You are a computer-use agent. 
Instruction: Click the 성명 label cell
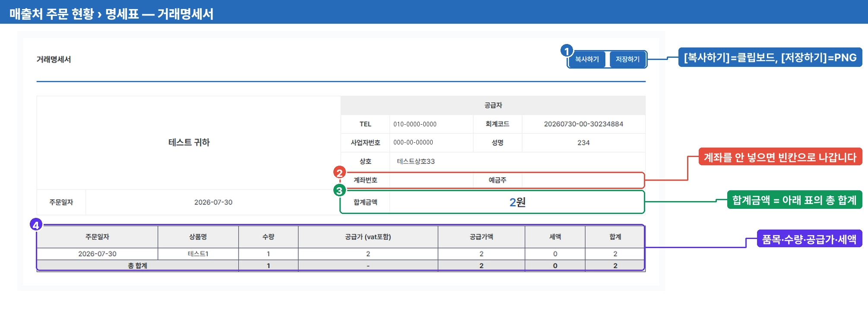[497, 143]
